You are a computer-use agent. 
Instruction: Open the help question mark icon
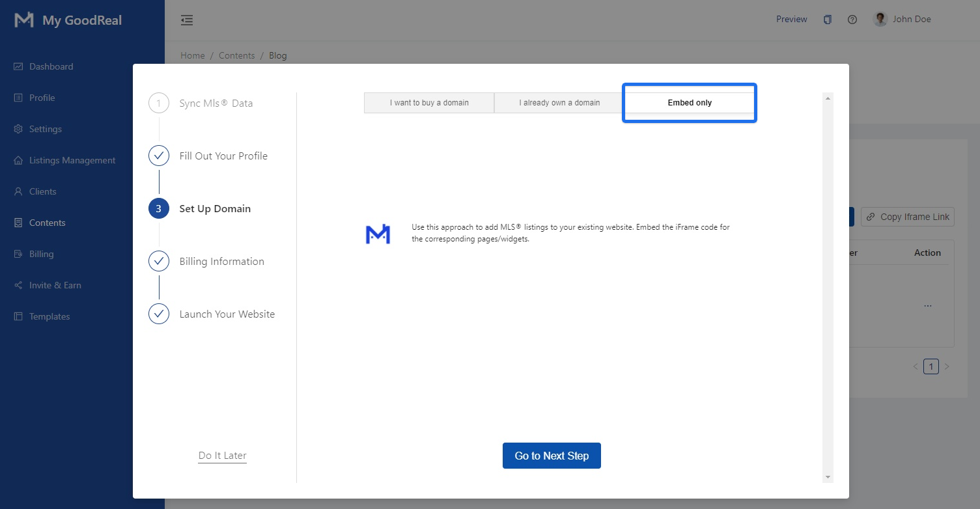pyautogui.click(x=852, y=20)
